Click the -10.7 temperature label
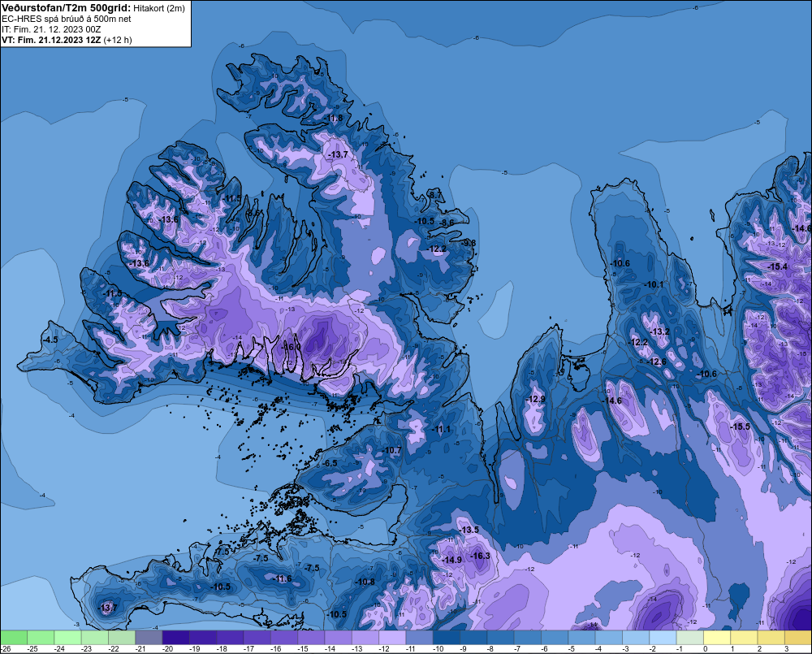 pos(392,450)
